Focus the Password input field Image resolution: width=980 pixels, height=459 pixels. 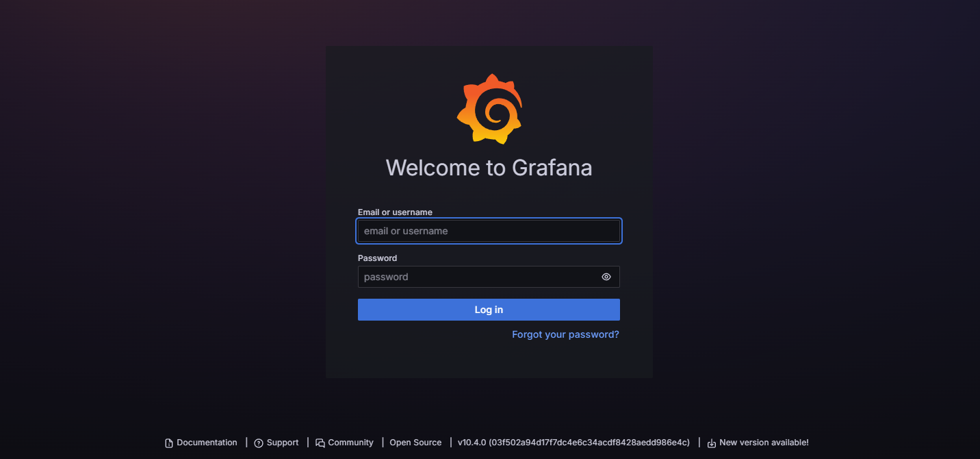(x=489, y=277)
